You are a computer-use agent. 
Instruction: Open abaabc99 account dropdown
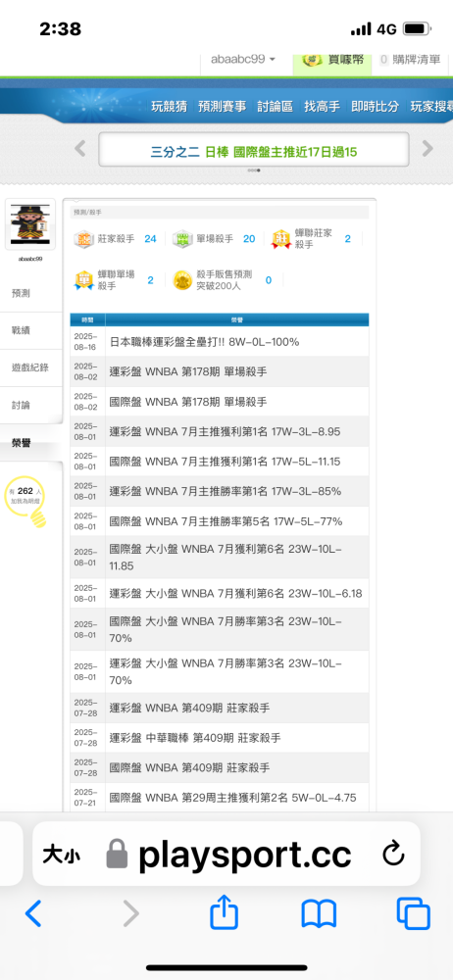[243, 60]
